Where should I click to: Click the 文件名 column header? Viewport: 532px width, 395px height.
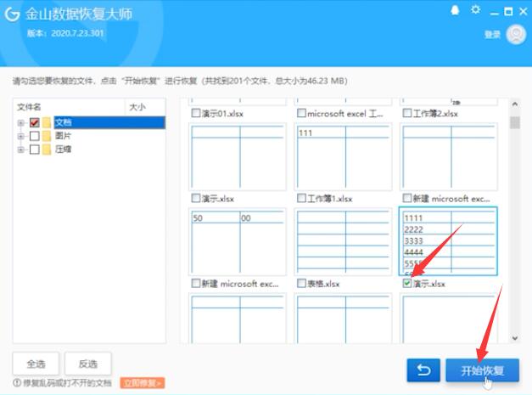[x=70, y=107]
